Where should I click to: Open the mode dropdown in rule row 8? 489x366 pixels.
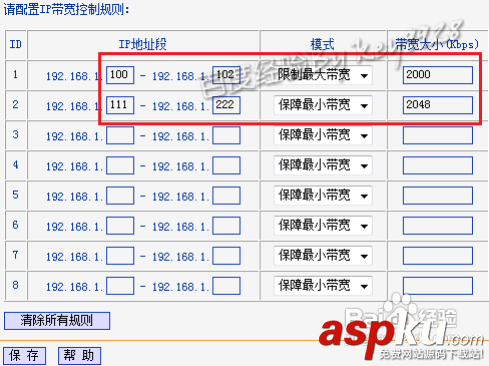323,286
